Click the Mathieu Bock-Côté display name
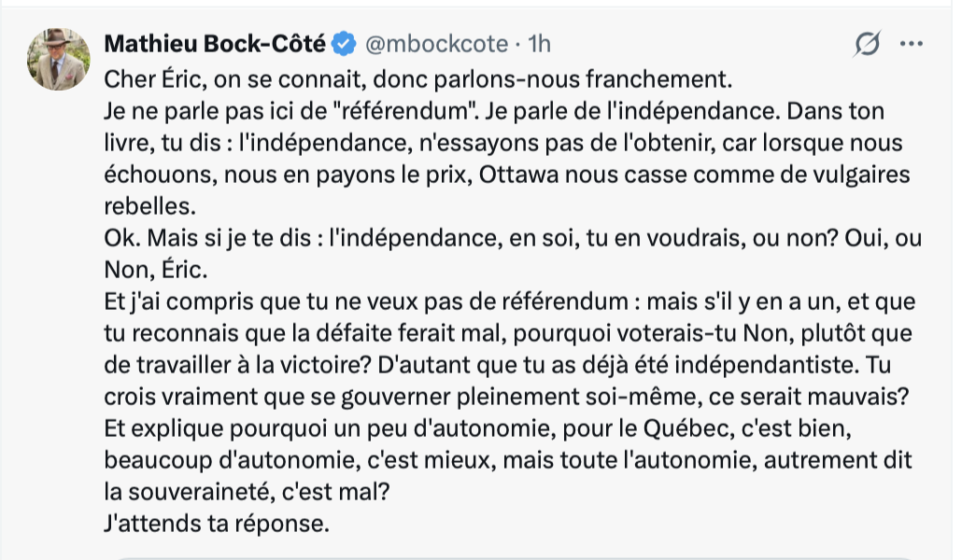Screen dimensions: 962x560 pyautogui.click(x=215, y=44)
